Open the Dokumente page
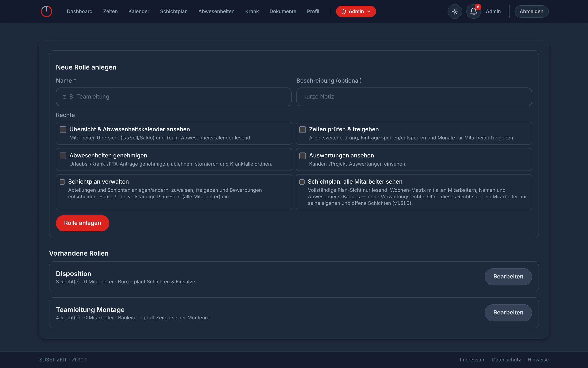The width and height of the screenshot is (588, 368). coord(283,11)
